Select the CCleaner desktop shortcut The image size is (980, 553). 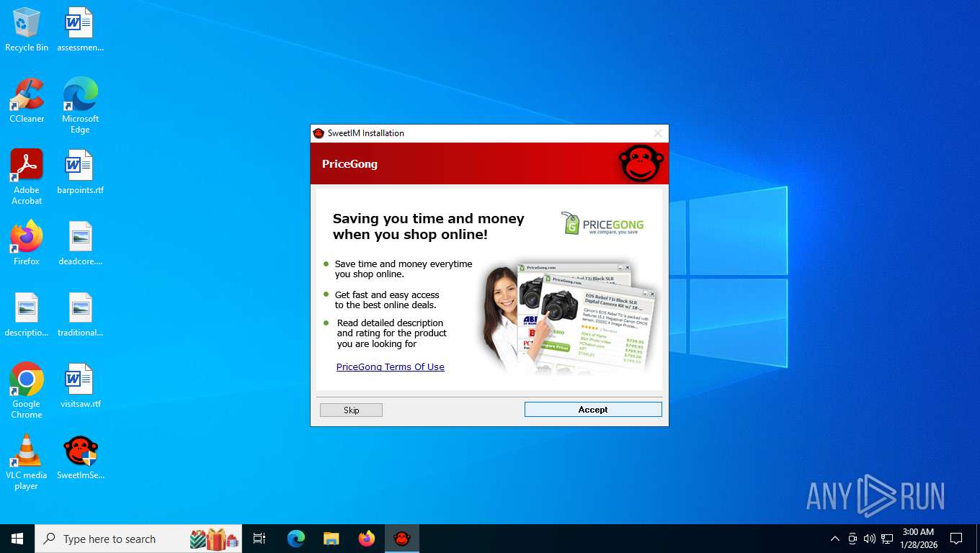[x=27, y=101]
